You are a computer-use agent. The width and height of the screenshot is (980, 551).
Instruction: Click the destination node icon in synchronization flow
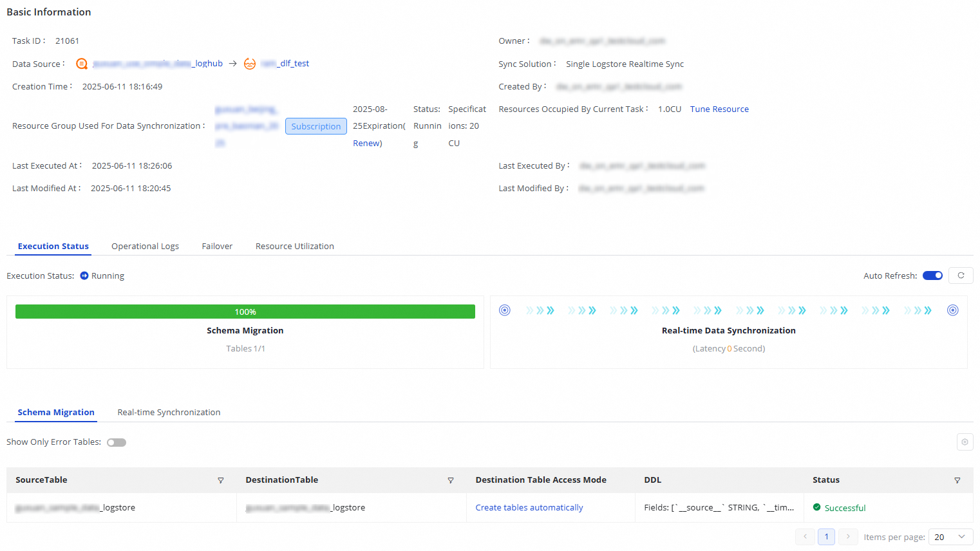953,310
